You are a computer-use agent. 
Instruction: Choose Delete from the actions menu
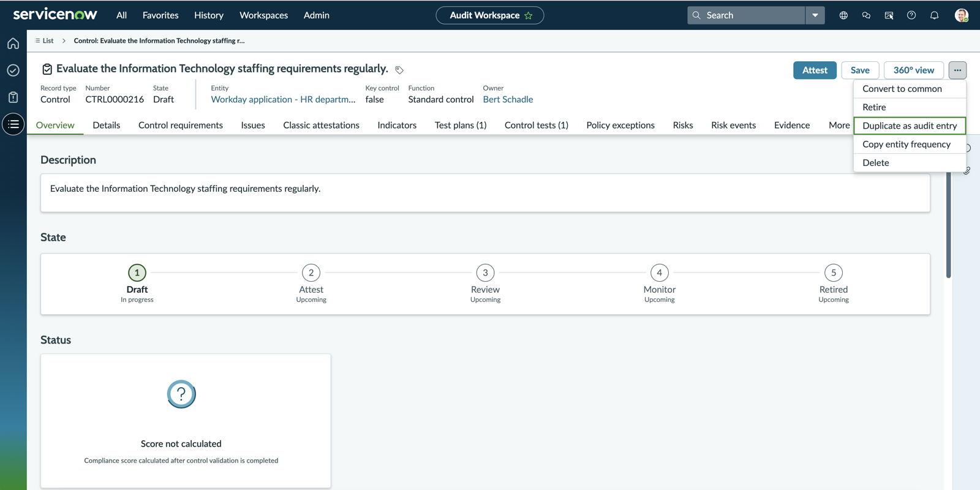(910, 163)
